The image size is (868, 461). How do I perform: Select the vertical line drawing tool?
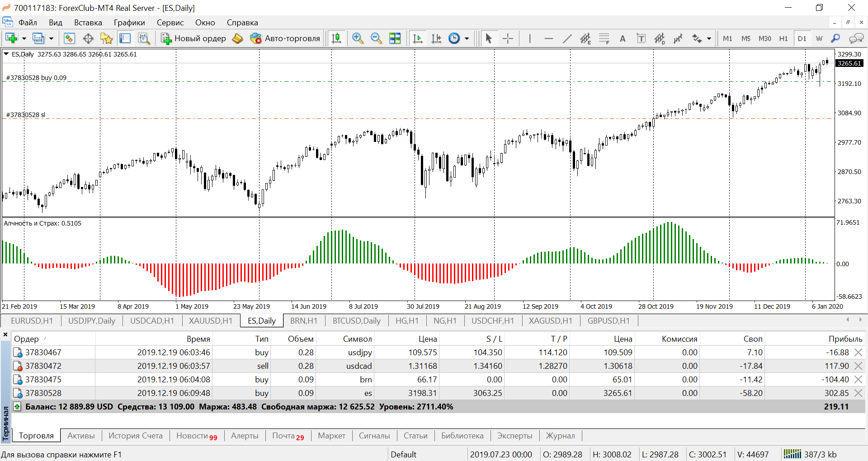click(x=530, y=38)
